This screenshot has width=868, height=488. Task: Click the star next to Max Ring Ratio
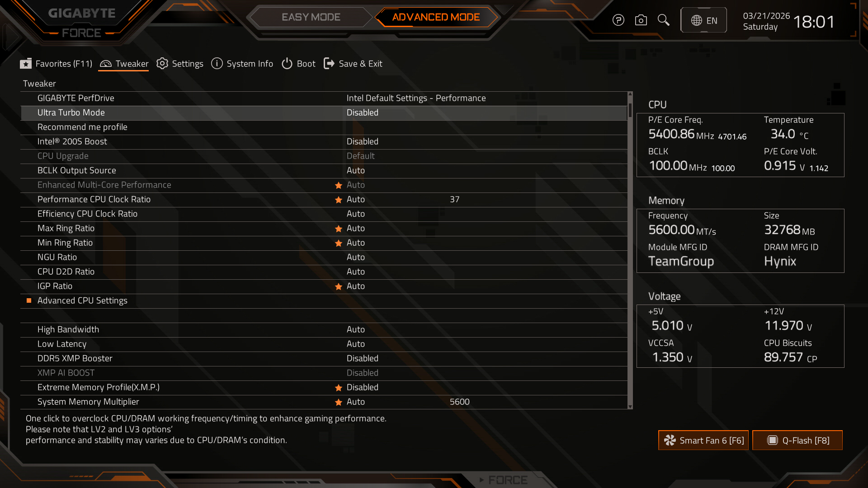click(x=338, y=229)
